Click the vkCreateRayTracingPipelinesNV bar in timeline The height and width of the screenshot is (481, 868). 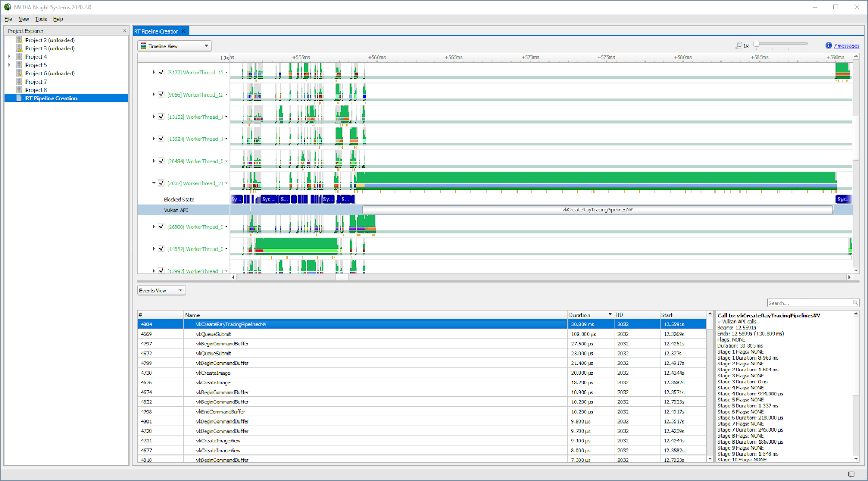click(597, 210)
